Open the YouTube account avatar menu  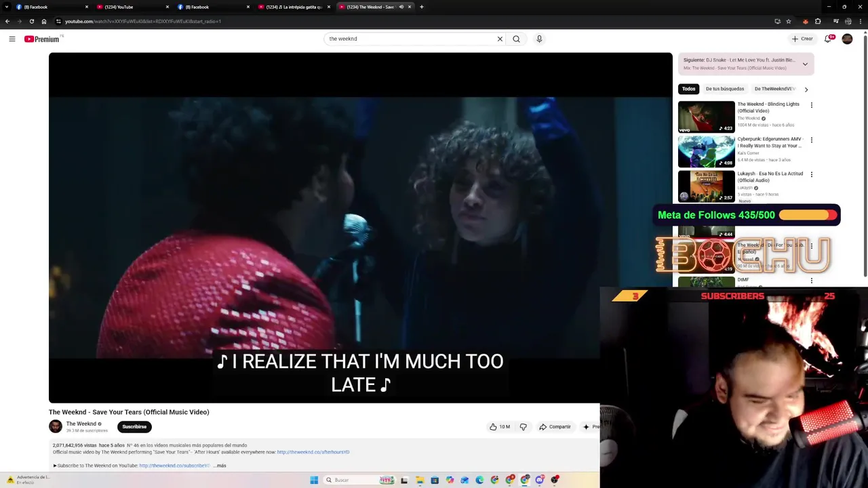pos(847,39)
